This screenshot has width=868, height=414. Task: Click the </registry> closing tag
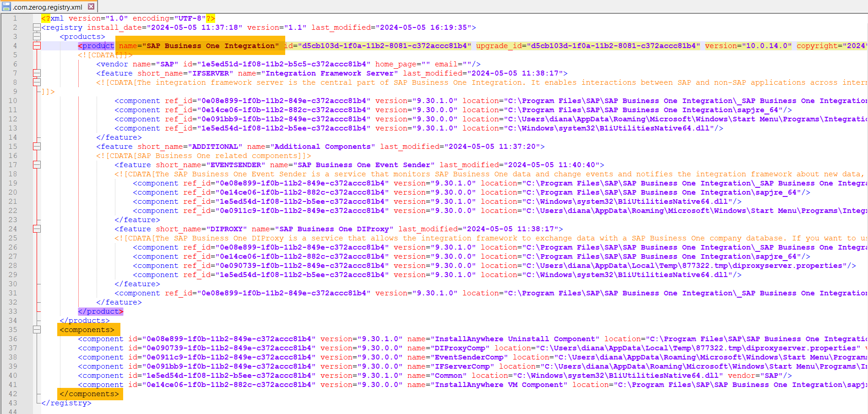coord(66,403)
